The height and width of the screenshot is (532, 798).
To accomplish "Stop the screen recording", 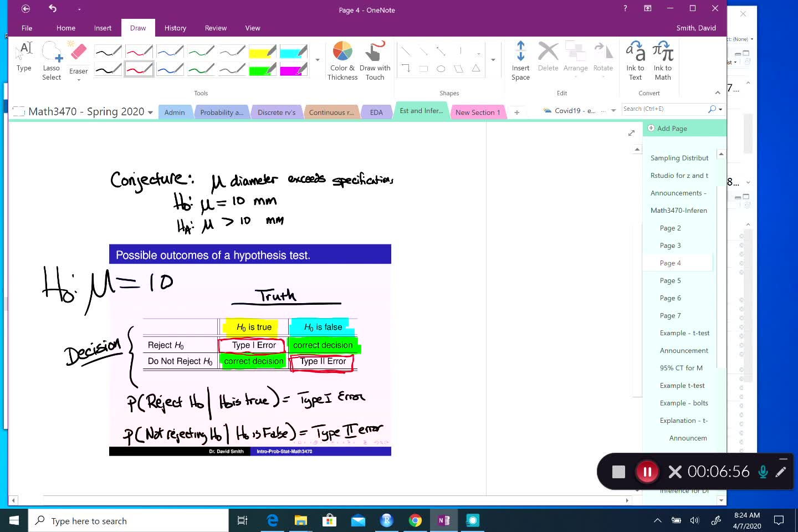I will [x=618, y=472].
